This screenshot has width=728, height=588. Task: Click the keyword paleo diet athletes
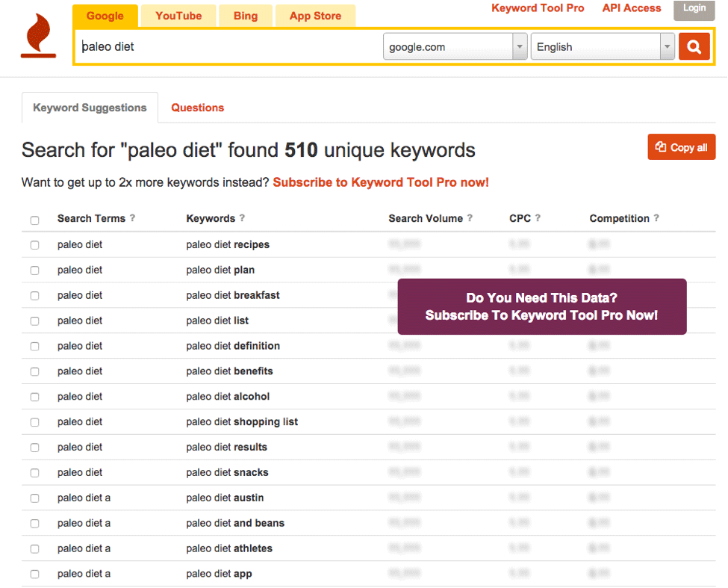(229, 548)
